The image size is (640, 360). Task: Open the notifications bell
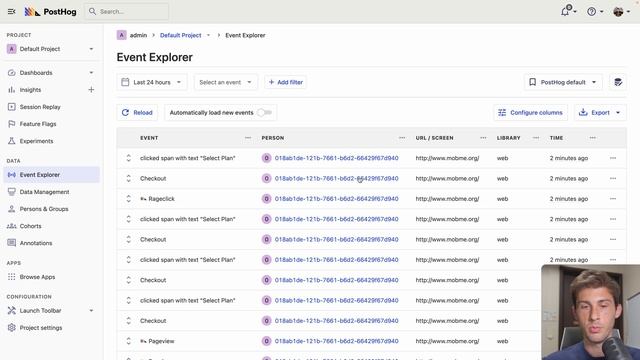pos(565,11)
